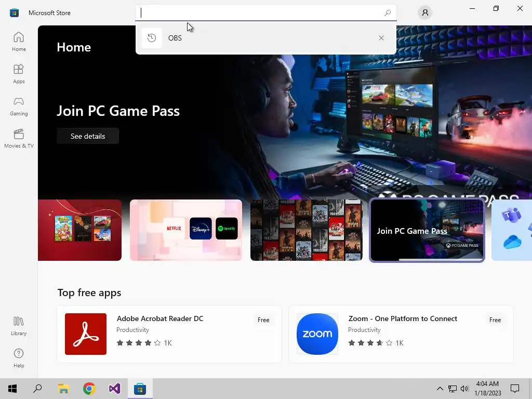Open the Adobe Acrobat Reader DC title
The width and height of the screenshot is (532, 399).
pos(160,318)
